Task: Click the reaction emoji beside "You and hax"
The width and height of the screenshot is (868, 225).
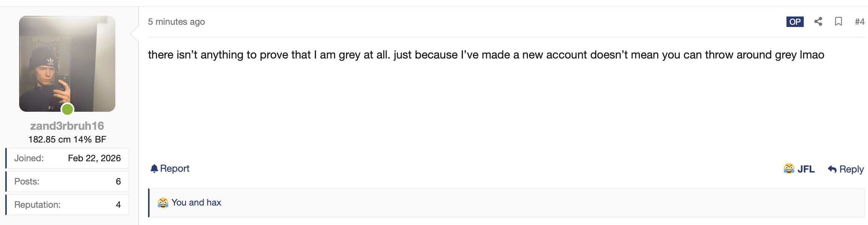Action: coord(163,203)
